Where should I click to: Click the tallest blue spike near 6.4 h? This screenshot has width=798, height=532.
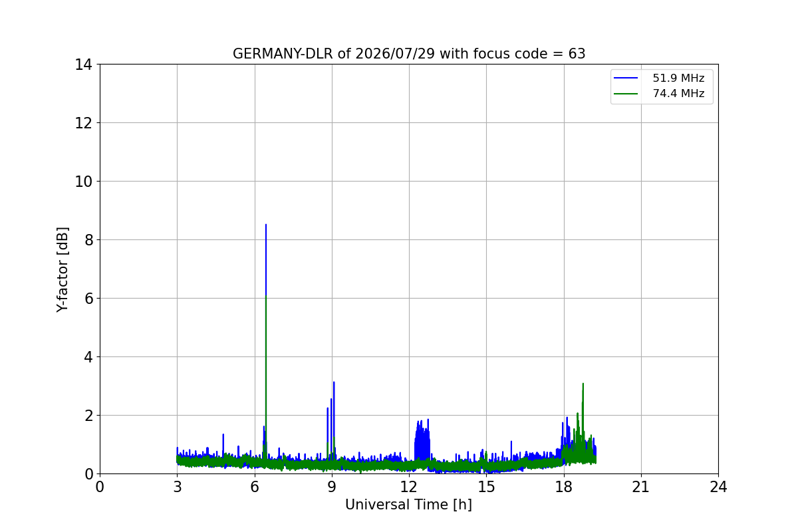(266, 225)
